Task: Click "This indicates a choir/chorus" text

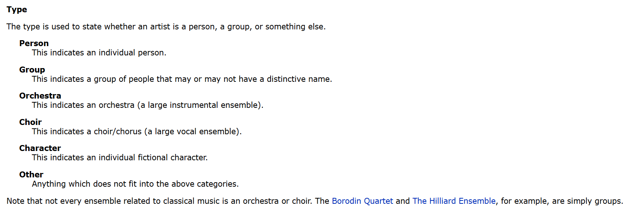Action: point(87,132)
